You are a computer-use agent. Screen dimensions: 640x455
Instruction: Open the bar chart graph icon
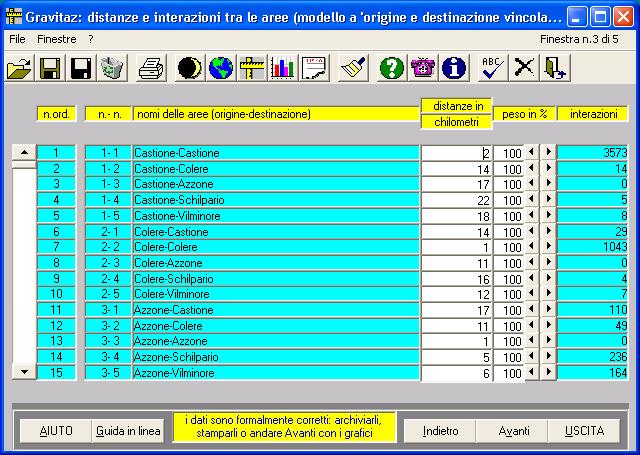pos(284,68)
